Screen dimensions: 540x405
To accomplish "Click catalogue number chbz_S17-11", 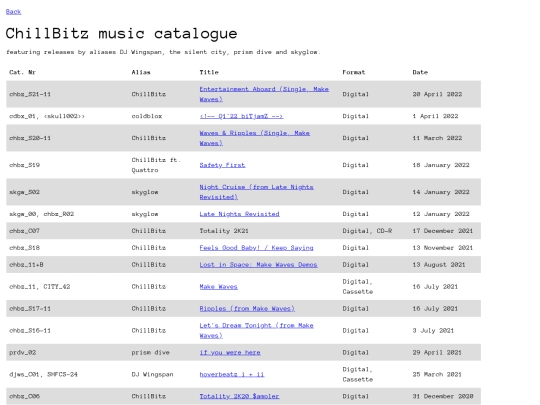I will 30,309.
